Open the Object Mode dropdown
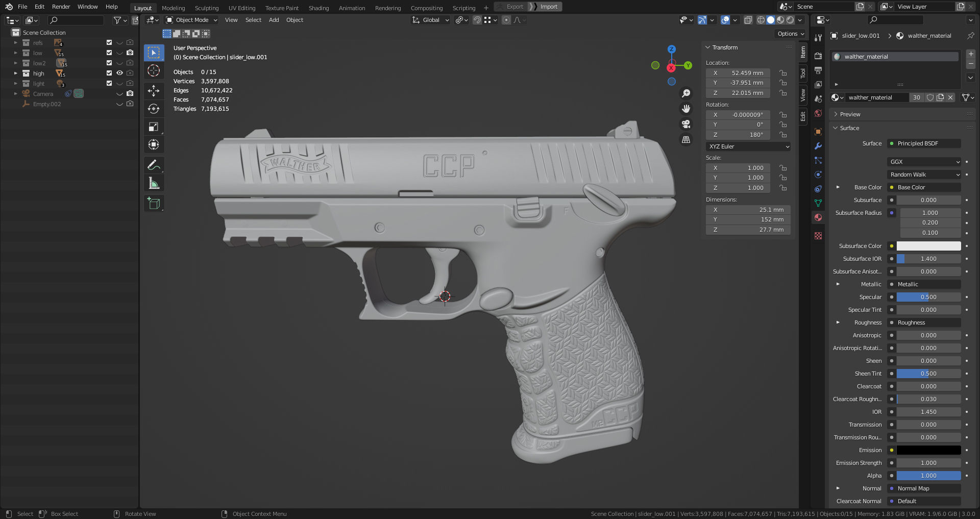This screenshot has width=980, height=519. (191, 20)
